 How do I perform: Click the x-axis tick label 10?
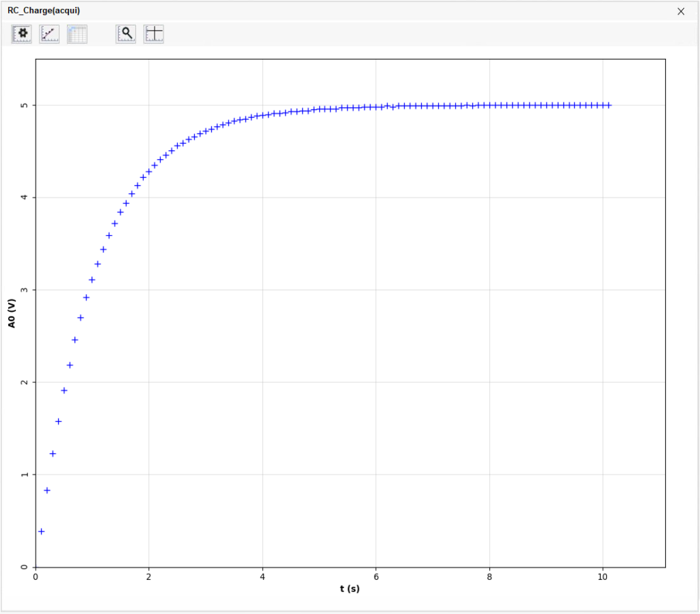(602, 576)
